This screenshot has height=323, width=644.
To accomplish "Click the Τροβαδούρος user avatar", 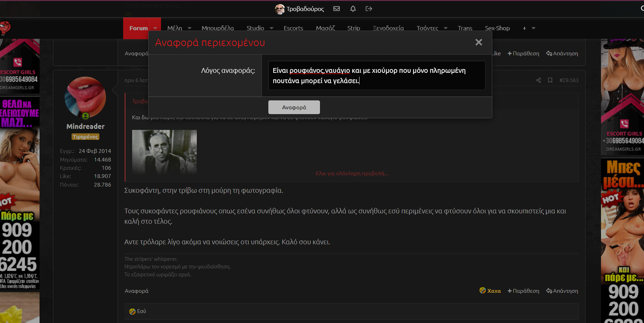I will (280, 9).
